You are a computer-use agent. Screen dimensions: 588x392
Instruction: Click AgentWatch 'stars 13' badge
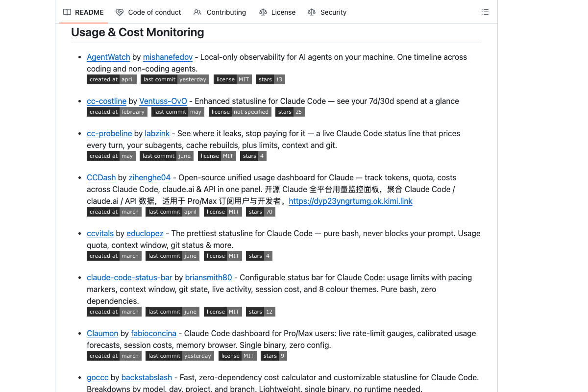[x=270, y=79]
